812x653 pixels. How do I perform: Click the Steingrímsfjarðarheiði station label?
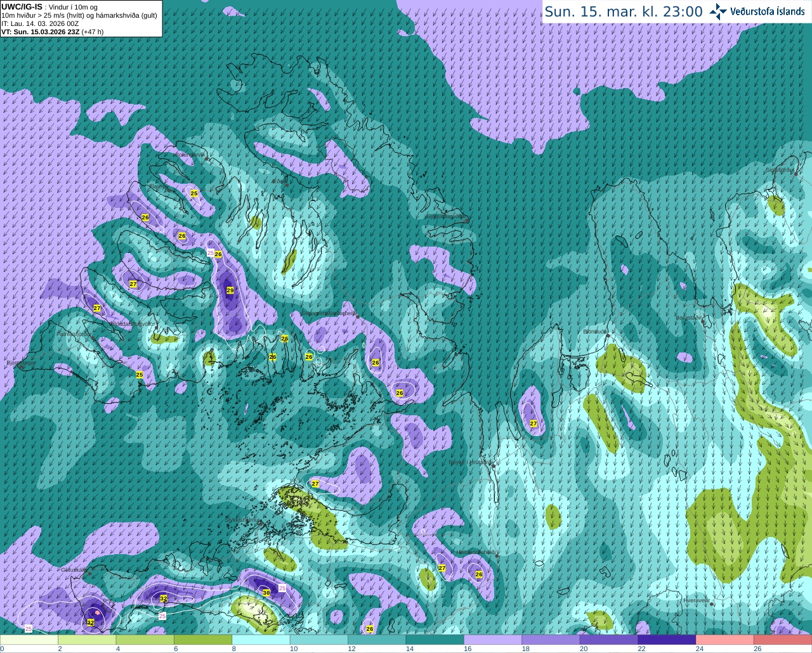click(329, 313)
